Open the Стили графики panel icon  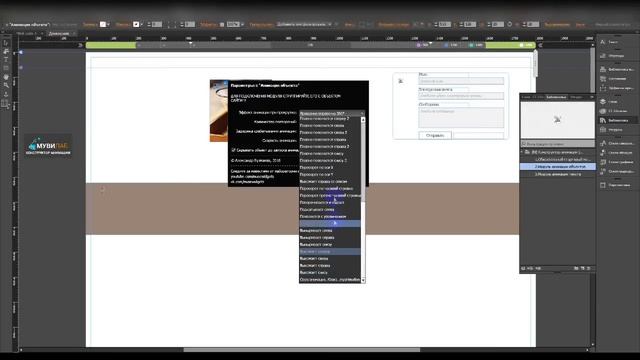pyautogui.click(x=603, y=162)
